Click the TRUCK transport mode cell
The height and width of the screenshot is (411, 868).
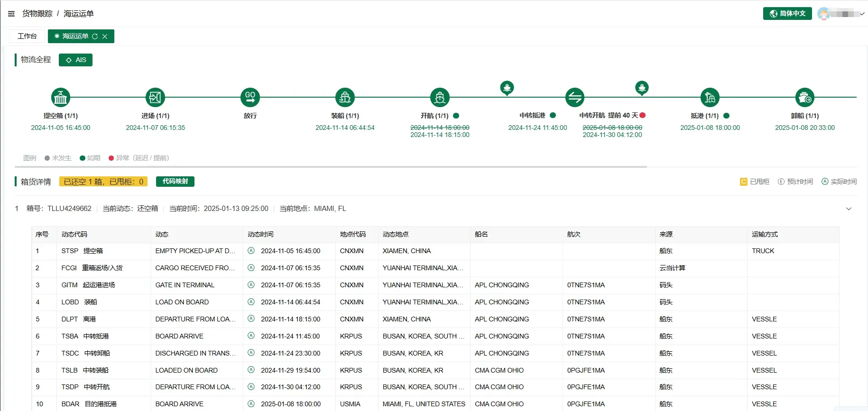point(793,251)
